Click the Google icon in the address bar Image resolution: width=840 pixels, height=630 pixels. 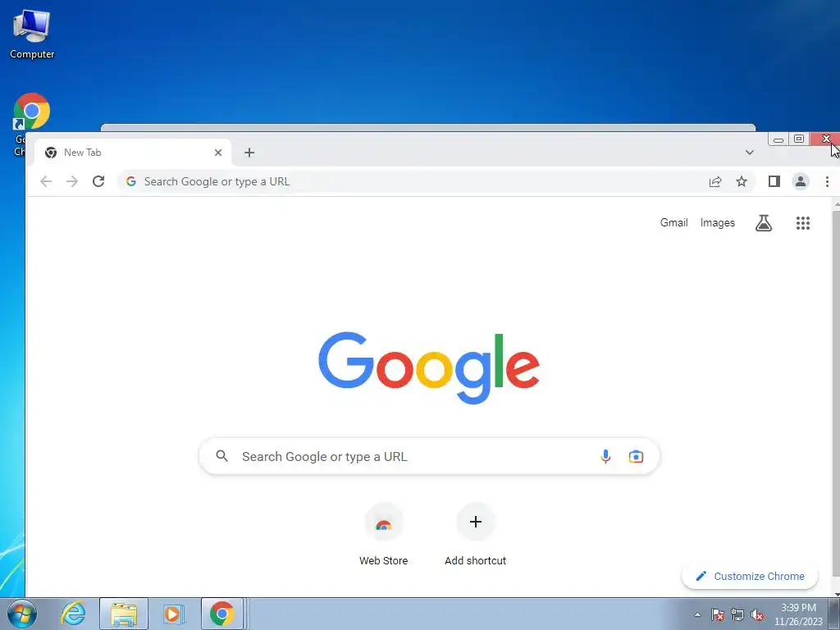pos(131,181)
